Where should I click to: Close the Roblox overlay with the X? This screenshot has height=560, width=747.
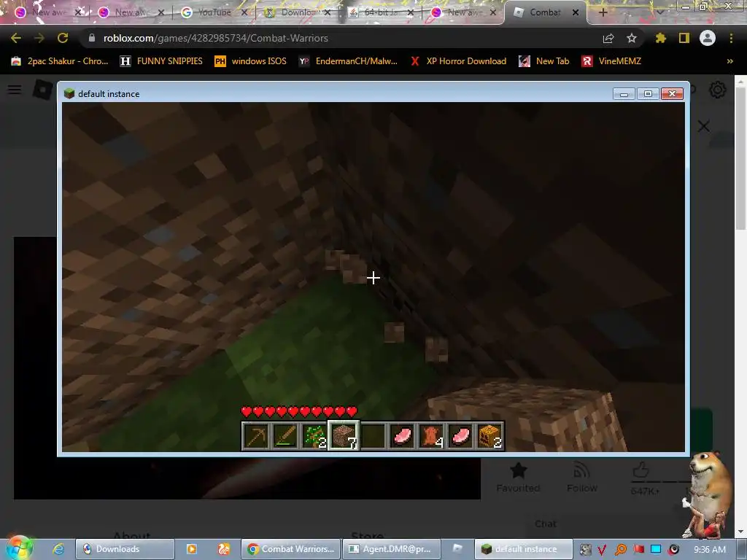click(704, 126)
